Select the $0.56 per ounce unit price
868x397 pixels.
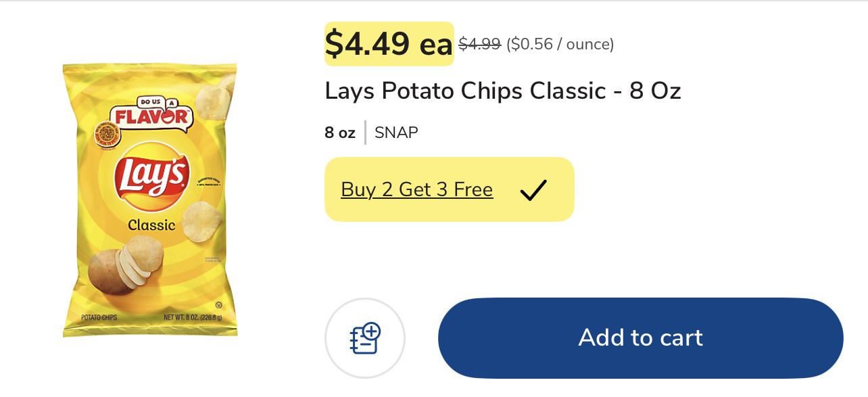coord(560,45)
